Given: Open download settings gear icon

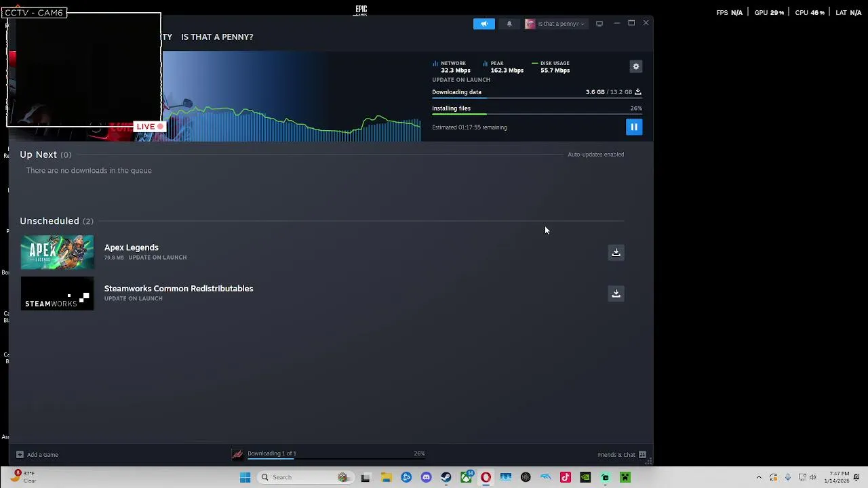Looking at the screenshot, I should (635, 66).
